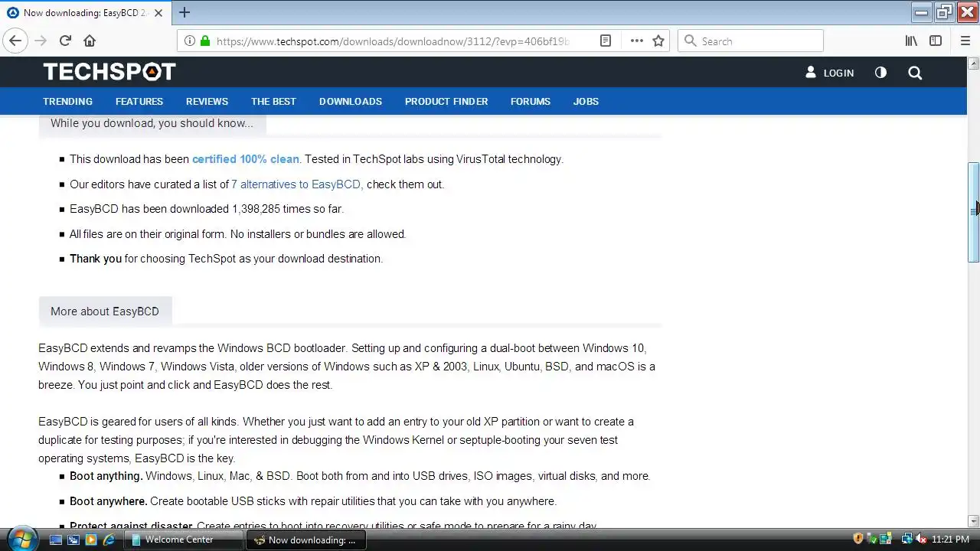The image size is (980, 551).
Task: Open '7 alternatives to EasyBCD' link
Action: click(297, 184)
